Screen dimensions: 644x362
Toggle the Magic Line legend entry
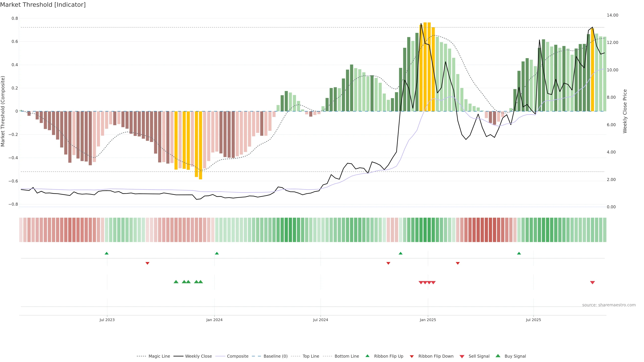pyautogui.click(x=159, y=356)
